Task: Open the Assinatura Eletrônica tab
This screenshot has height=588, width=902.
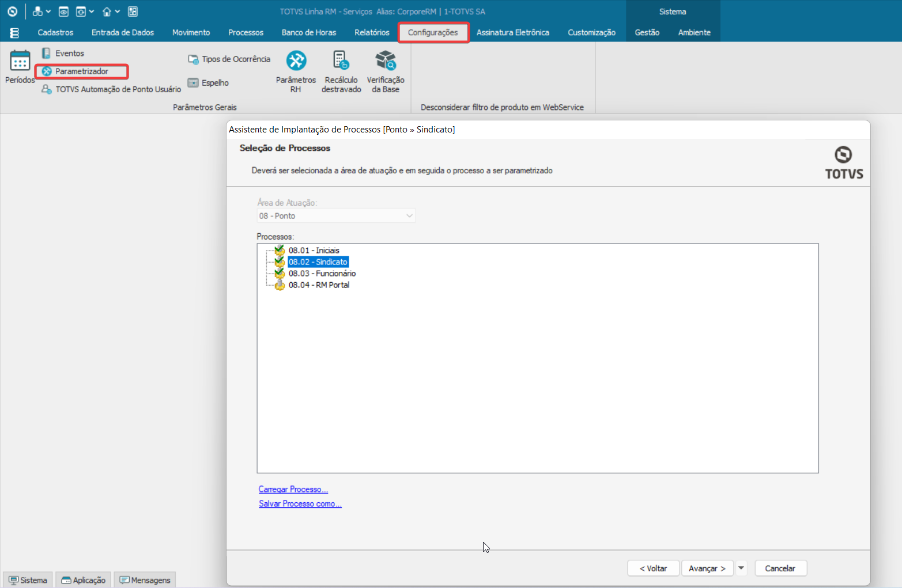Action: (513, 33)
